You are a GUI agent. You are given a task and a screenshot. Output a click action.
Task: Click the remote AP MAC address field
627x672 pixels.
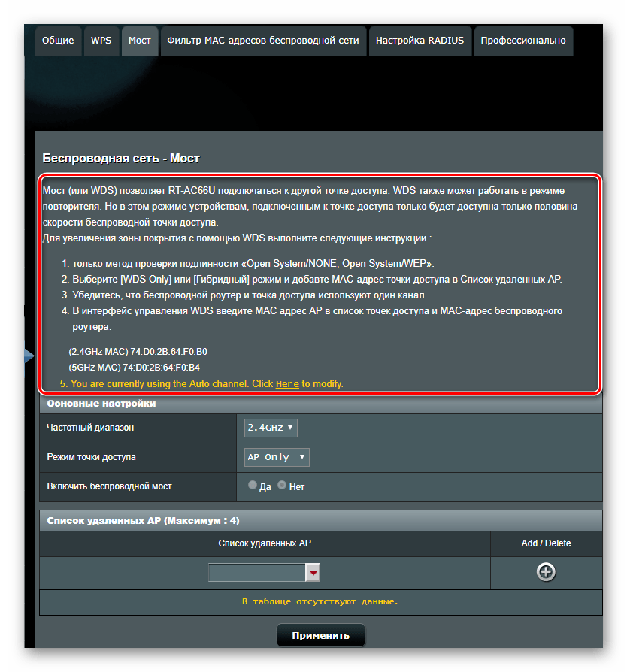point(256,573)
